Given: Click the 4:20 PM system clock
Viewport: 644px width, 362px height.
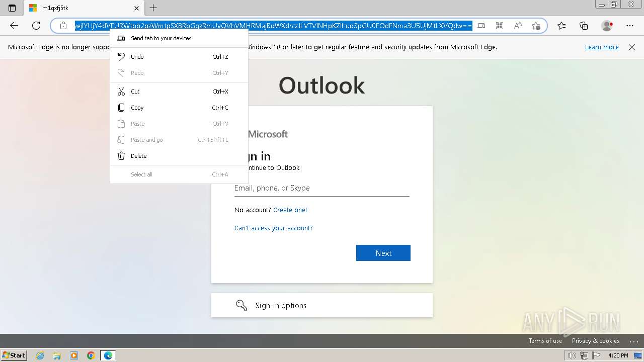Looking at the screenshot, I should [618, 355].
